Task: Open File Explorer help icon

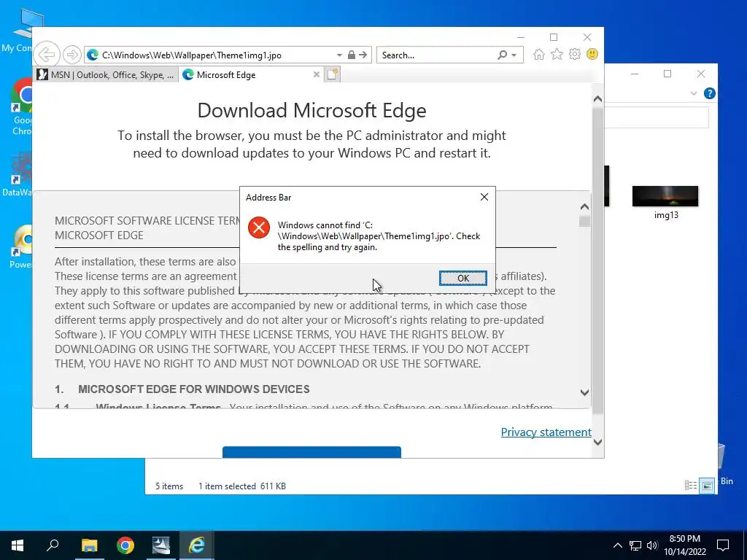Action: tap(709, 93)
